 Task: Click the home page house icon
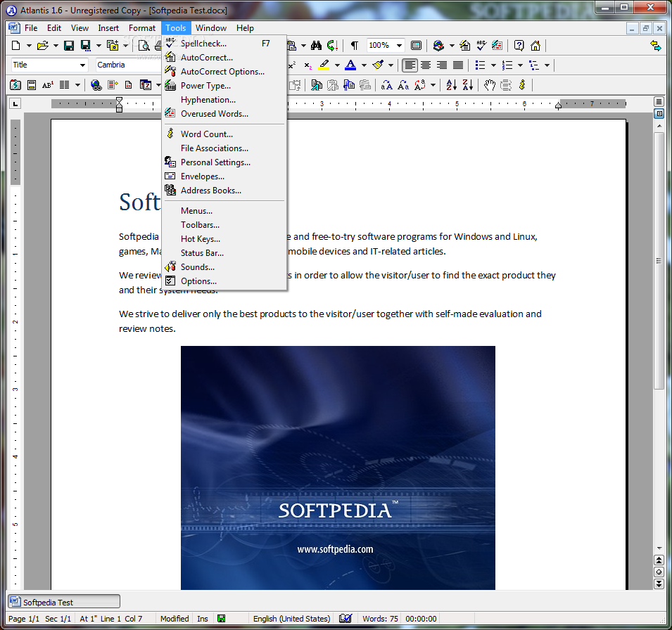pos(535,46)
